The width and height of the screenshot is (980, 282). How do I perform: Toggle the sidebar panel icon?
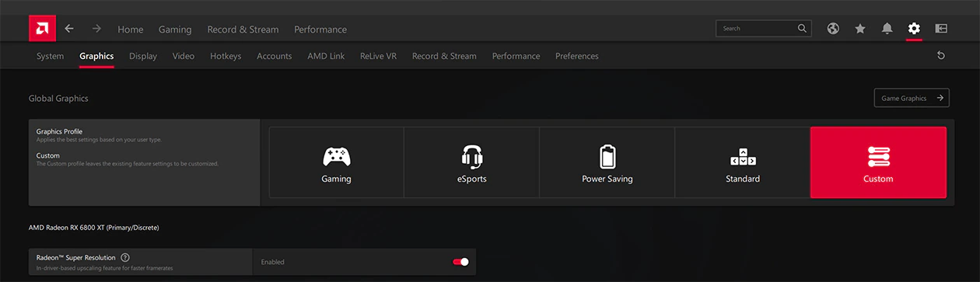click(x=941, y=29)
